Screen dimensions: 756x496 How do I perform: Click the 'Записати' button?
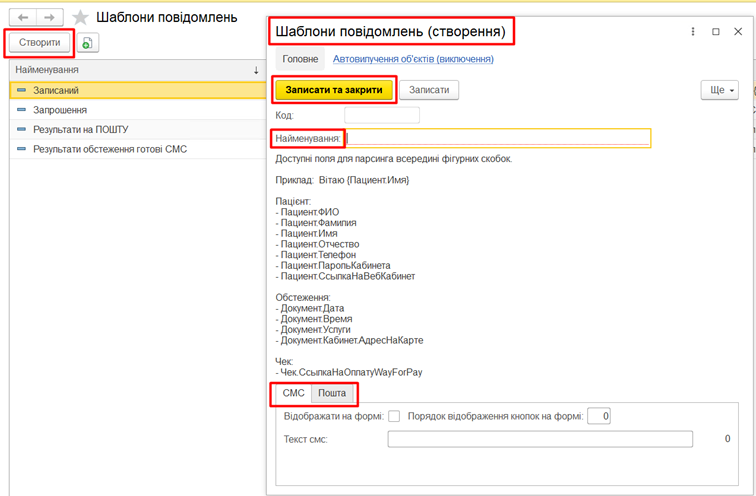tap(429, 90)
